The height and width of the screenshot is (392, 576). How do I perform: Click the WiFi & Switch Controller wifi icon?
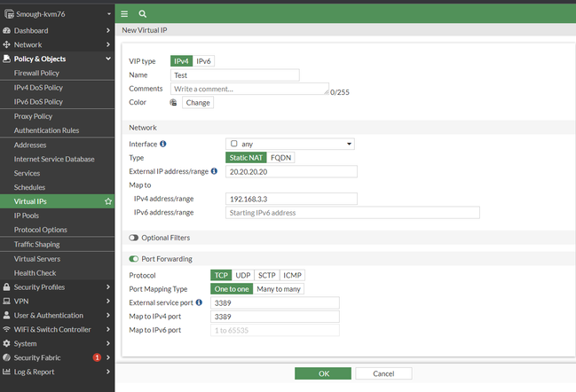6,329
